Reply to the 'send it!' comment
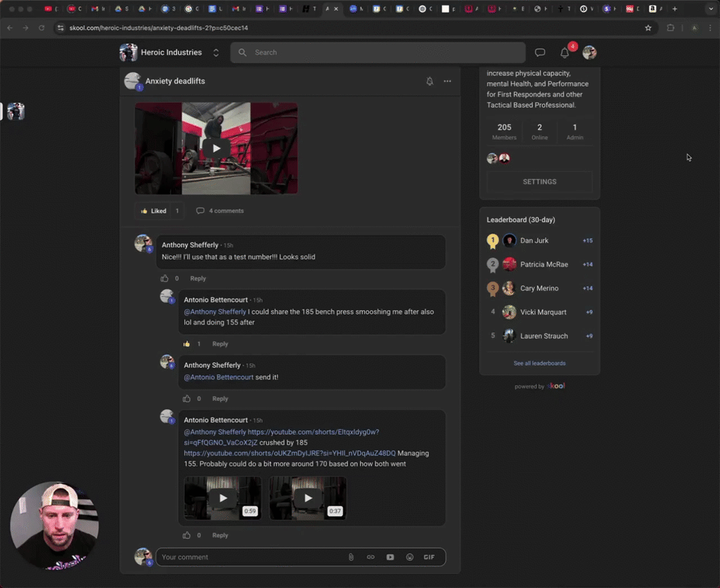The image size is (720, 588). [220, 399]
